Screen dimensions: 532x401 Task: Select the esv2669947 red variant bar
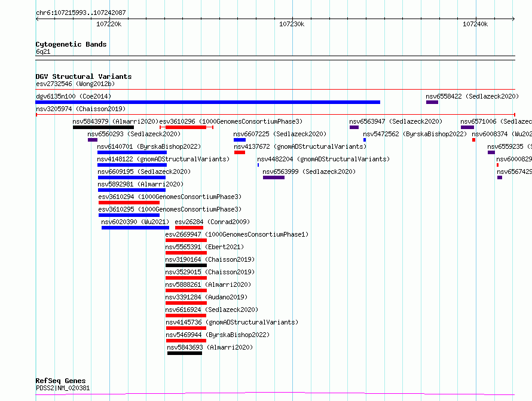point(186,240)
